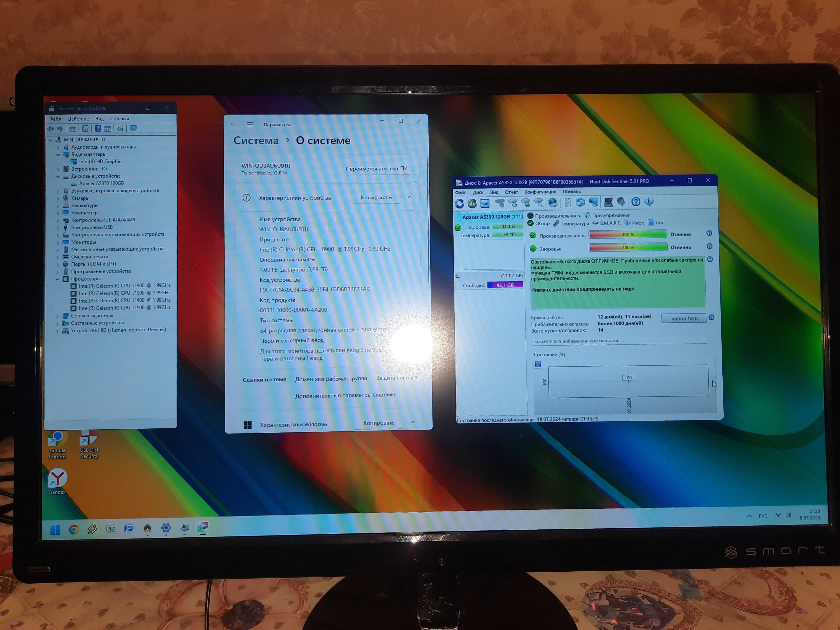Switch to the S.M.A.R.T. tab
This screenshot has width=840, height=630.
(x=607, y=223)
